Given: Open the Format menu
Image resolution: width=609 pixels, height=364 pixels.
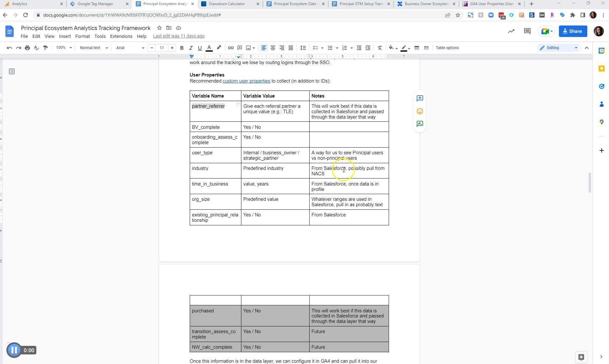Looking at the screenshot, I should pyautogui.click(x=82, y=36).
